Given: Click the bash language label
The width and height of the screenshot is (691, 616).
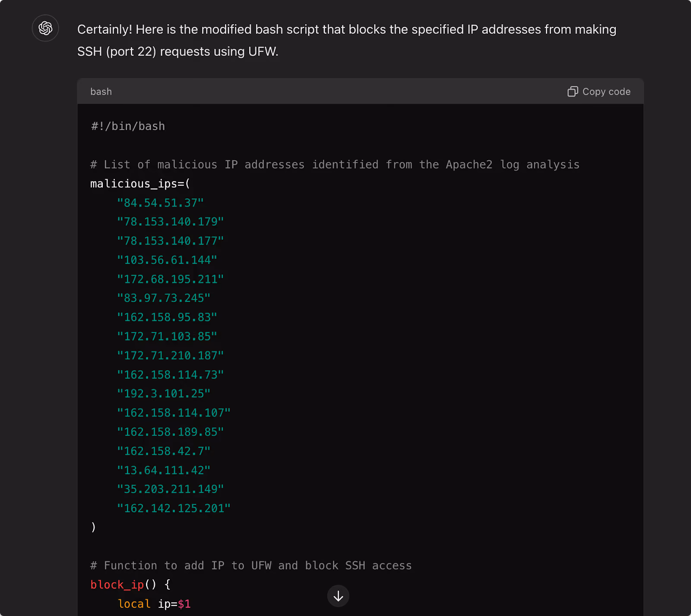Looking at the screenshot, I should (101, 92).
